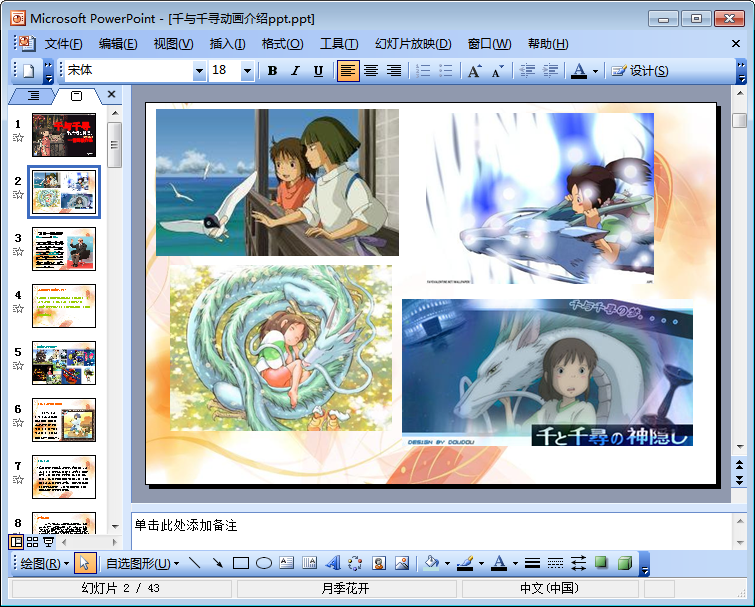
Task: Insert a vertical Text Box
Action: tap(310, 563)
